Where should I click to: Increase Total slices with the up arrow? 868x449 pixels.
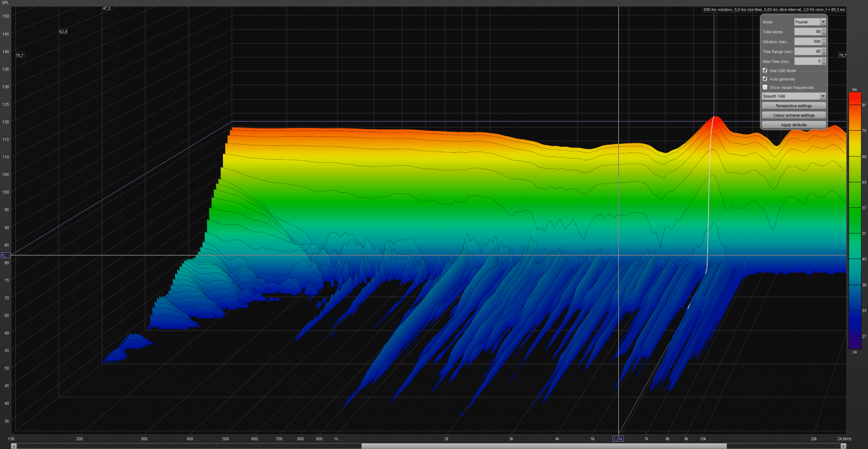(824, 30)
